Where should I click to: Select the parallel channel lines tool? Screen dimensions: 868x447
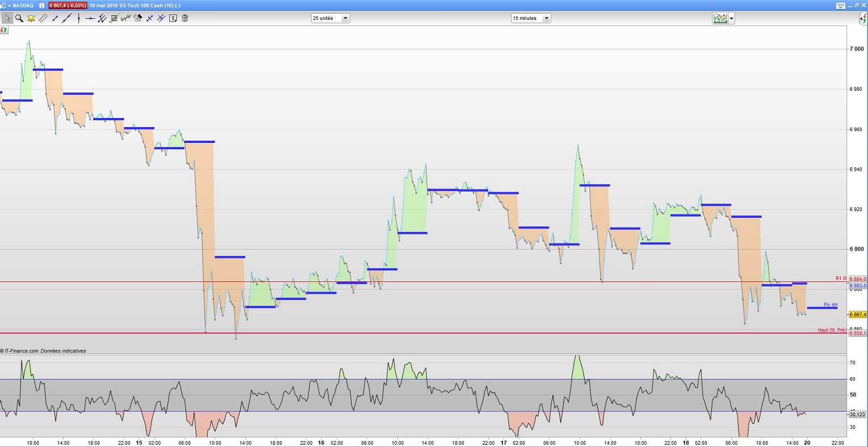pyautogui.click(x=102, y=18)
